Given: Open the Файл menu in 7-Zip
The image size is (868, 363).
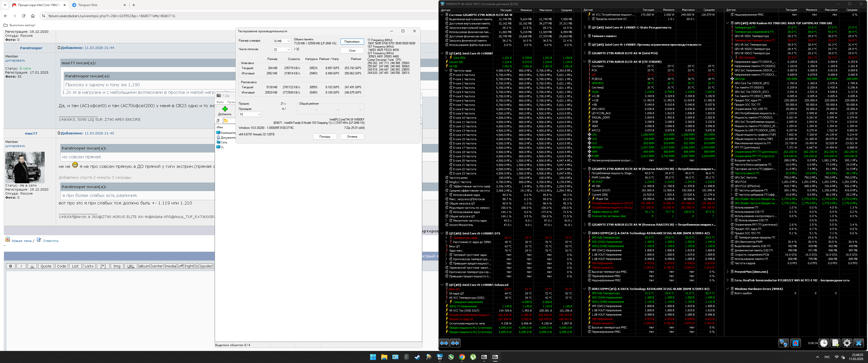Looking at the screenshot, I should click(x=220, y=102).
